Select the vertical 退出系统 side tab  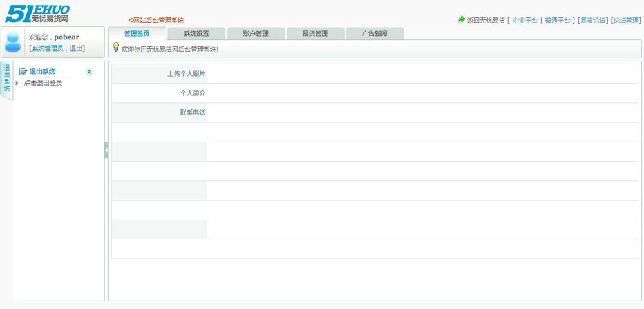tap(6, 79)
